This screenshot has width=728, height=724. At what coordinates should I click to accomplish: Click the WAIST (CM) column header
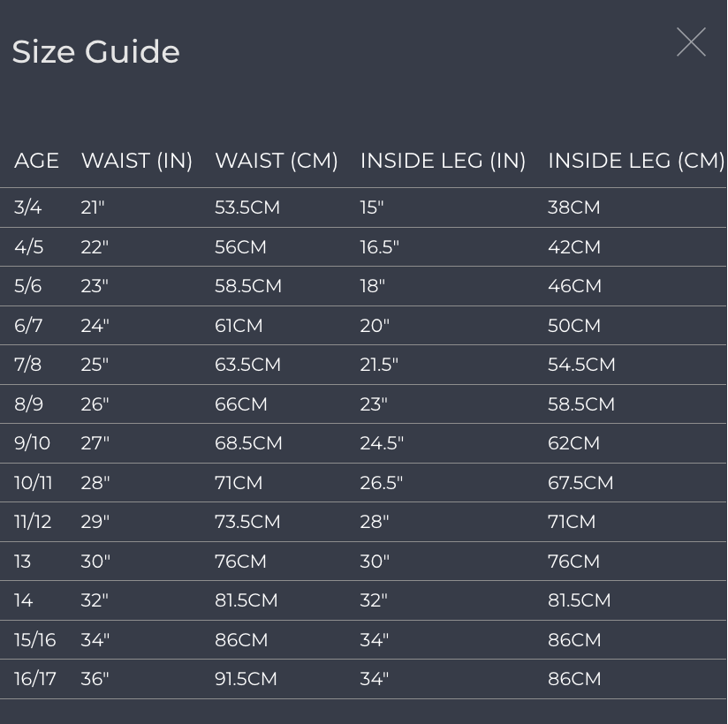point(277,161)
